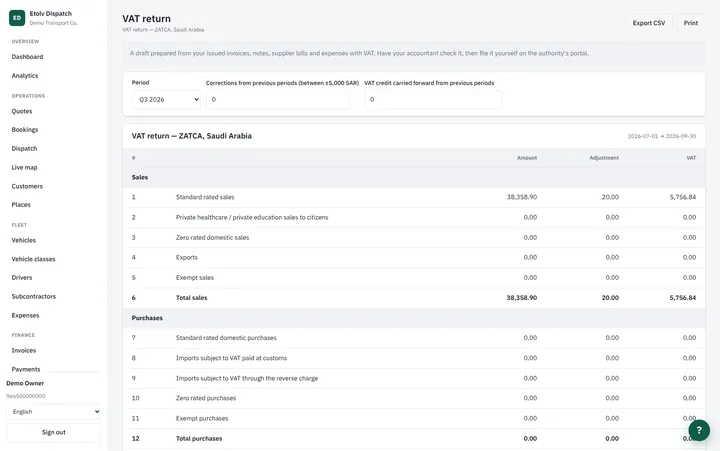The width and height of the screenshot is (720, 451).
Task: Click the Exports row label
Action: (x=186, y=257)
